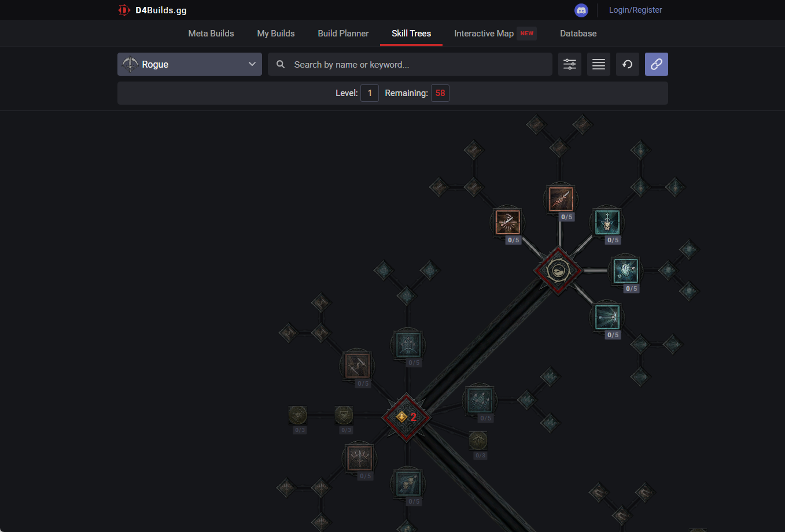This screenshot has height=532, width=785.
Task: Click the outermost left round passive node
Action: [x=297, y=415]
